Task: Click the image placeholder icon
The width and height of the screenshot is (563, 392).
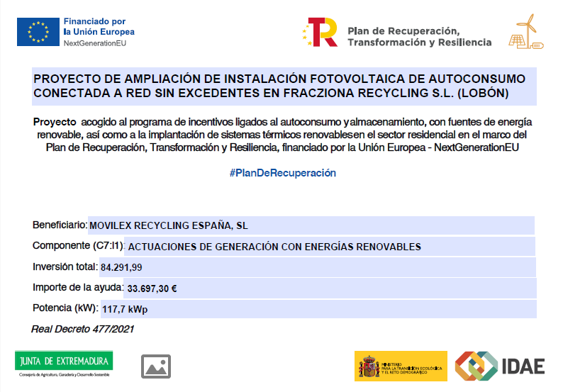Action: [x=155, y=365]
